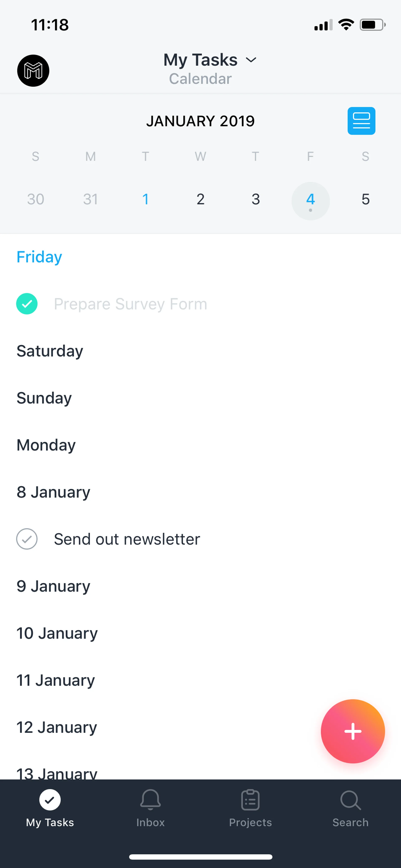401x868 pixels.
Task: Open the profile avatar with M logo
Action: [33, 70]
